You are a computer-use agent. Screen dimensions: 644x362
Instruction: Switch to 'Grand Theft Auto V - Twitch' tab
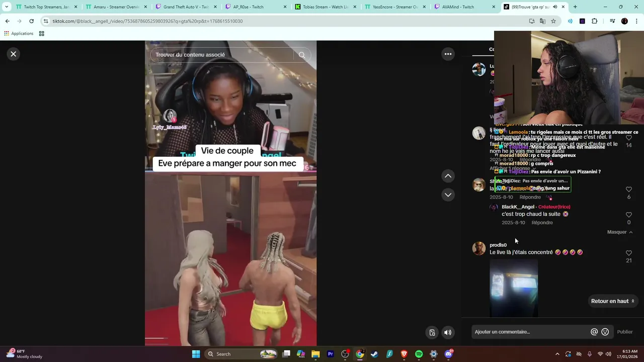tap(185, 7)
